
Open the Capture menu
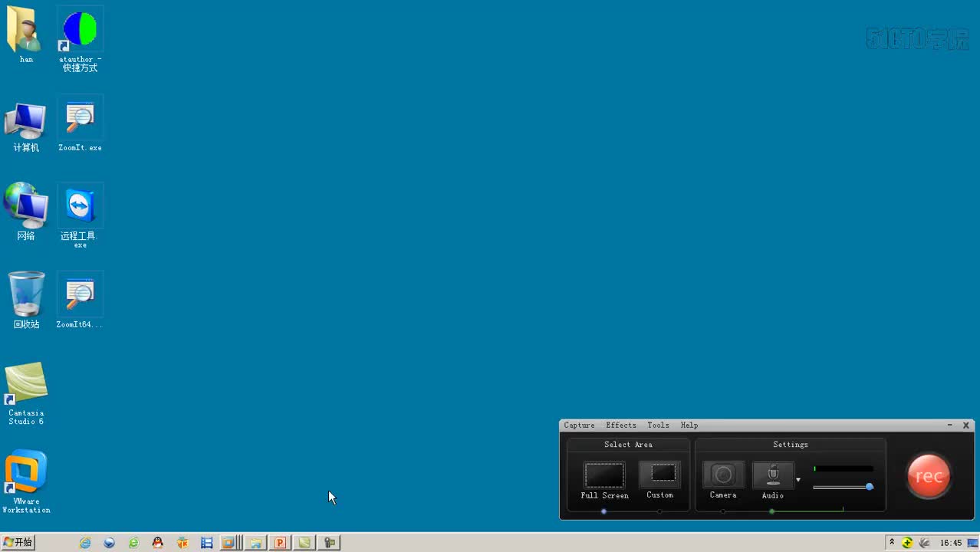point(579,426)
